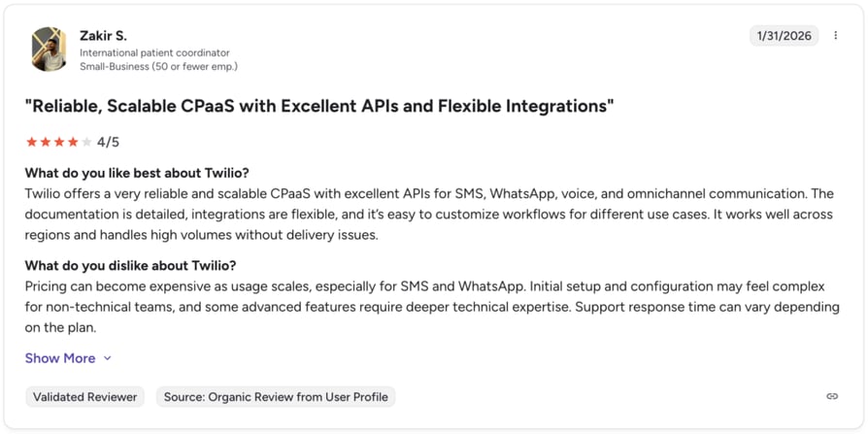Click the 'What do you like best' heading
The width and height of the screenshot is (868, 434).
137,173
